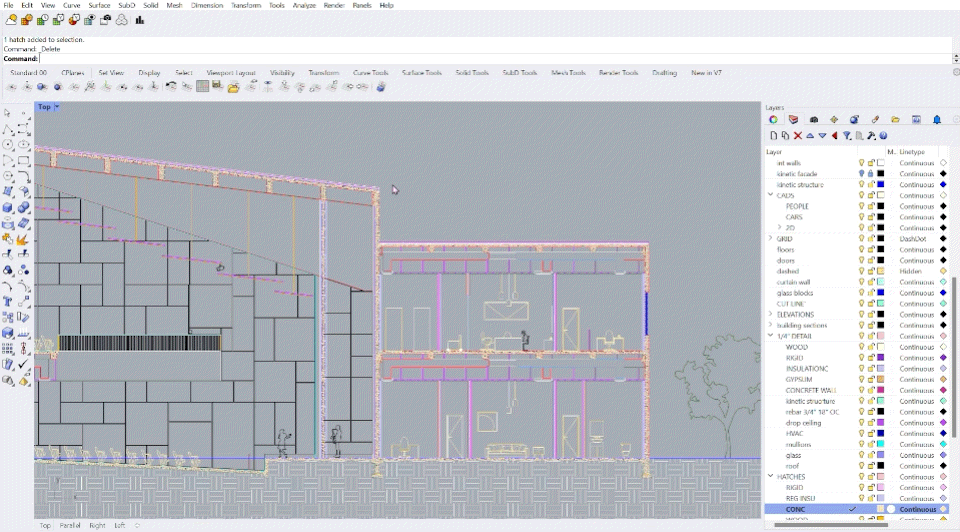Open the notifications bell icon in panel

tap(937, 119)
